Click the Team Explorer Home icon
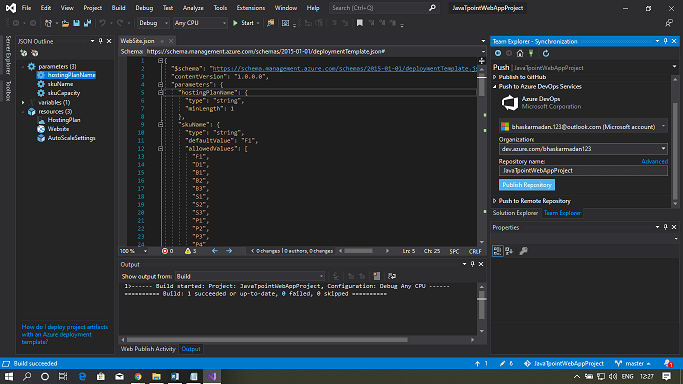The image size is (683, 384). [520, 53]
